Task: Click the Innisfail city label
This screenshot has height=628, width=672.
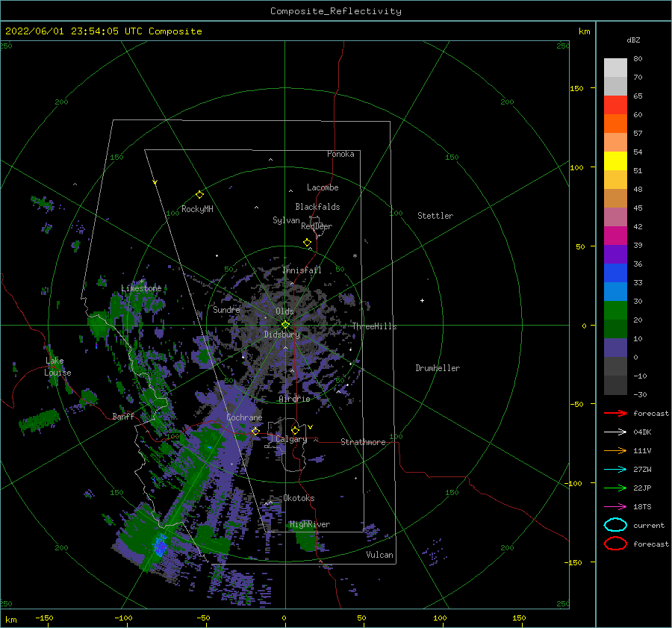Action: point(302,270)
